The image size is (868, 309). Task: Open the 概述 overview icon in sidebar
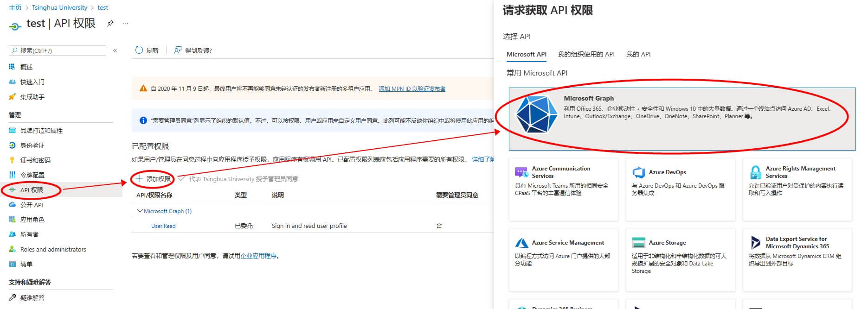tap(12, 67)
